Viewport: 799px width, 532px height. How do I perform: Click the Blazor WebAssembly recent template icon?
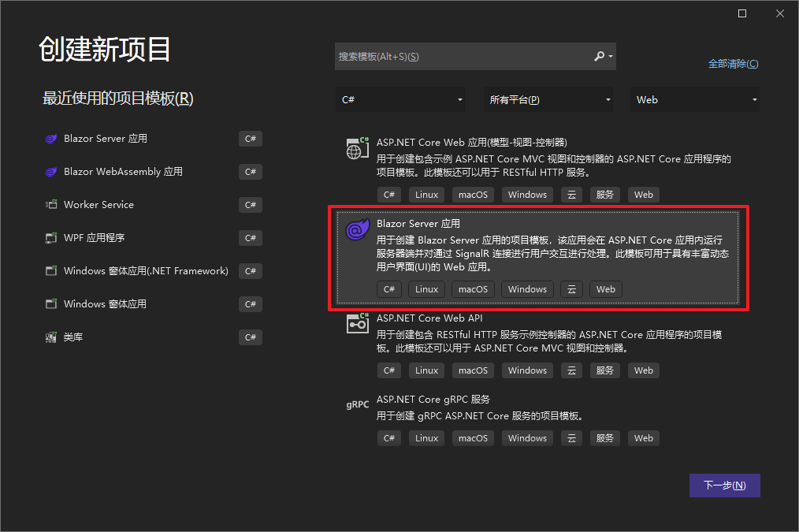(x=51, y=172)
